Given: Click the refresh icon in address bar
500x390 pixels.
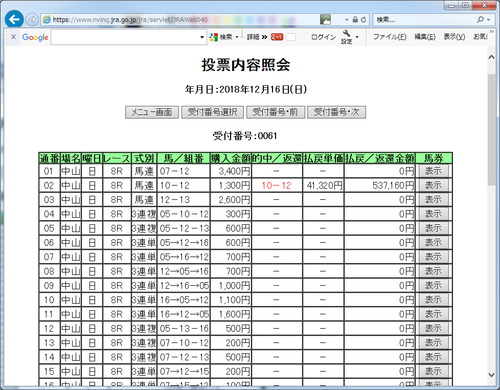Looking at the screenshot, I should pyautogui.click(x=363, y=20).
